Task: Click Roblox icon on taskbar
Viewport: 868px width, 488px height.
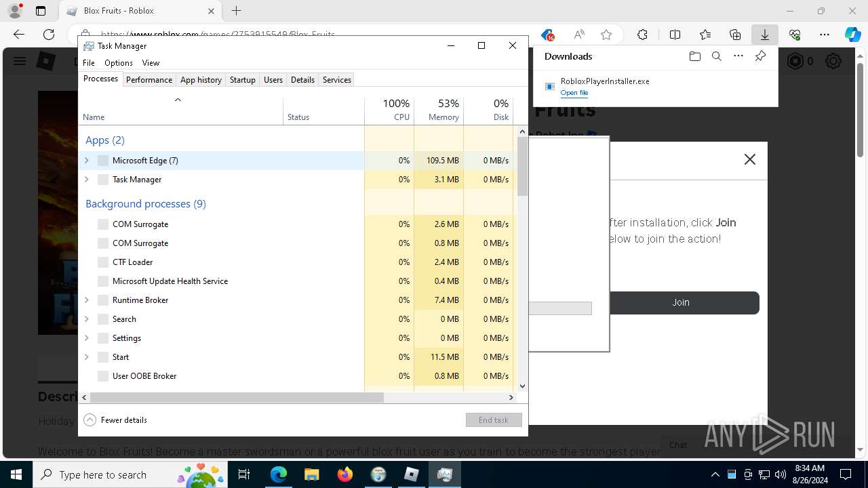Action: [412, 474]
